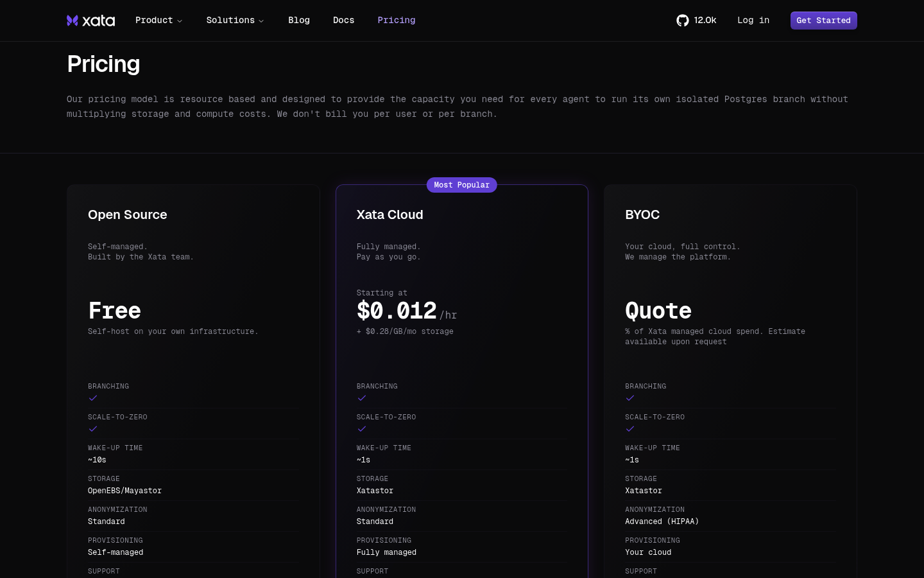The image size is (924, 578).
Task: Click the Free price text
Action: (x=114, y=311)
